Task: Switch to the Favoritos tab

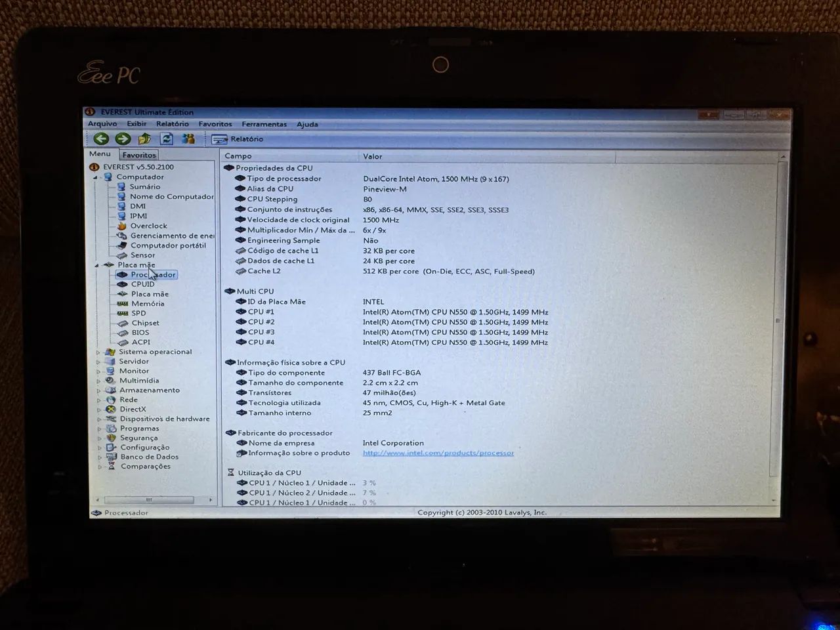Action: coord(138,154)
